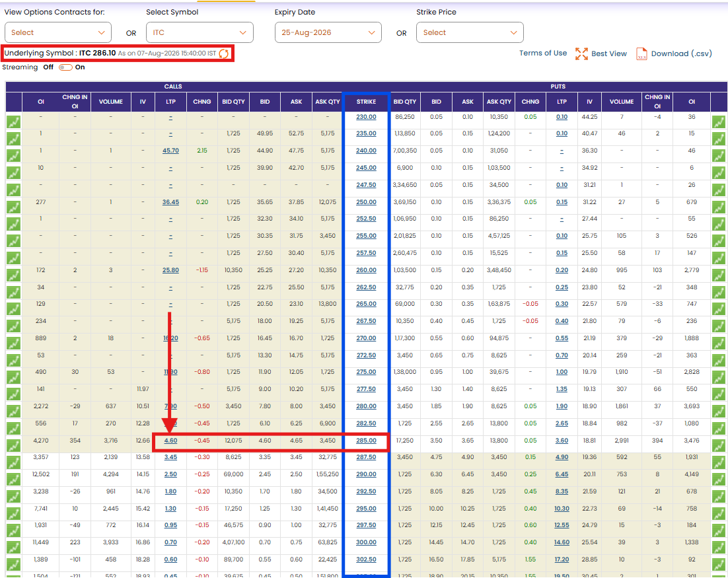The image size is (728, 578).
Task: Click the Download csv file icon
Action: pyautogui.click(x=641, y=54)
